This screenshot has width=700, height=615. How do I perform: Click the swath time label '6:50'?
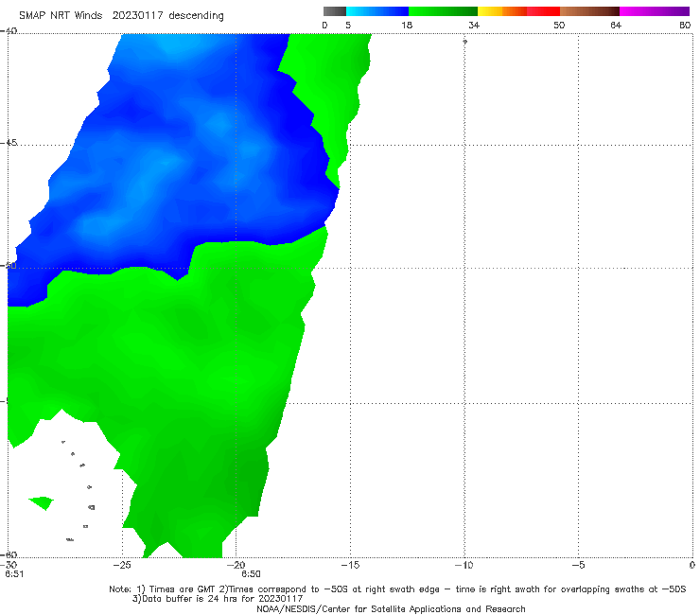251,574
